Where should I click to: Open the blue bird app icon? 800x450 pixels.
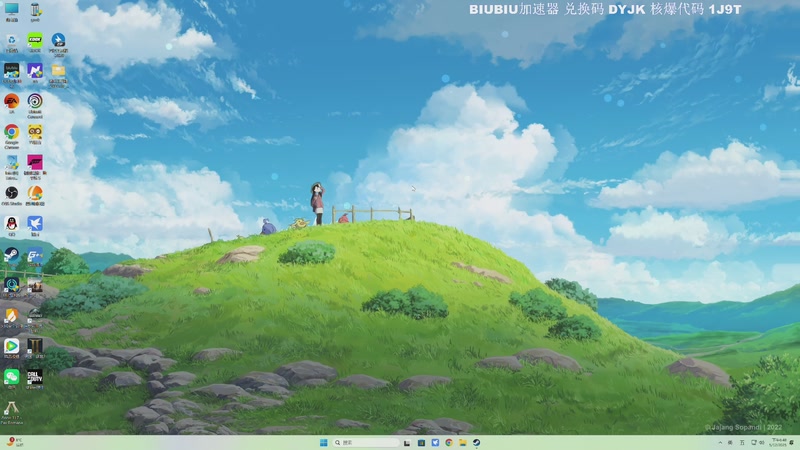coord(35,226)
